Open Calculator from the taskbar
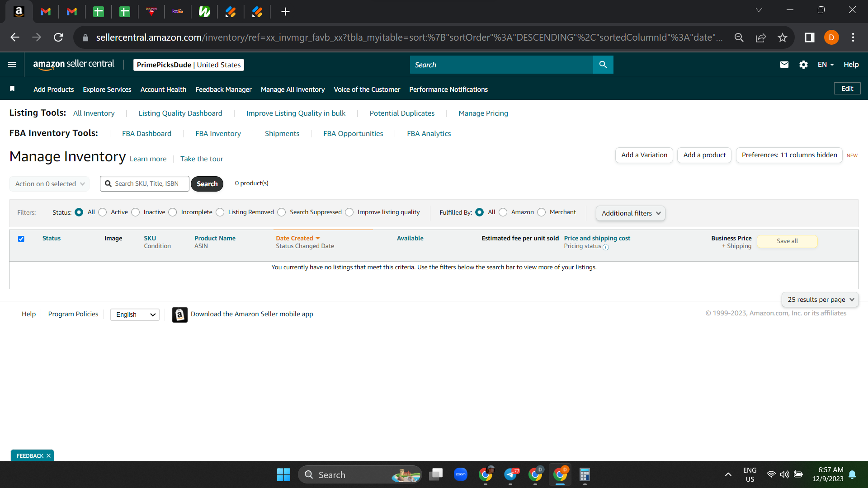Screen dimensions: 868x488 pyautogui.click(x=585, y=474)
